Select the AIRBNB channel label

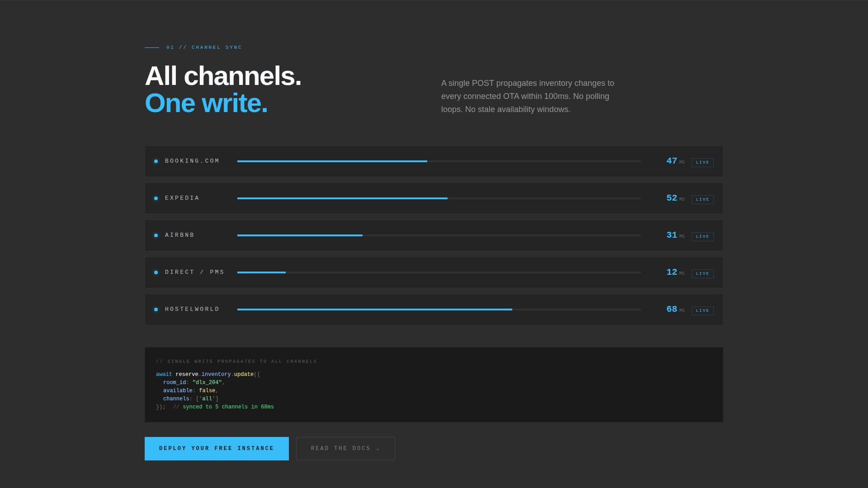pyautogui.click(x=179, y=235)
